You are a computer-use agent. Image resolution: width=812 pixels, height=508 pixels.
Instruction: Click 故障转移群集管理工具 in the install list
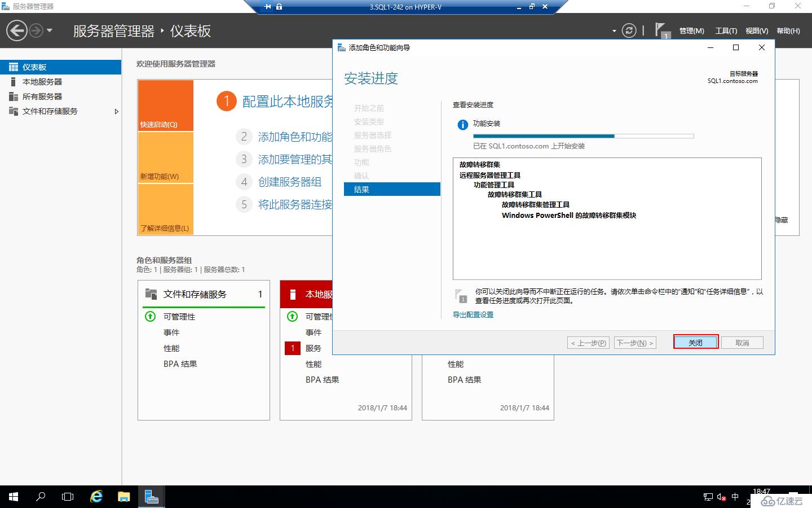pyautogui.click(x=536, y=205)
